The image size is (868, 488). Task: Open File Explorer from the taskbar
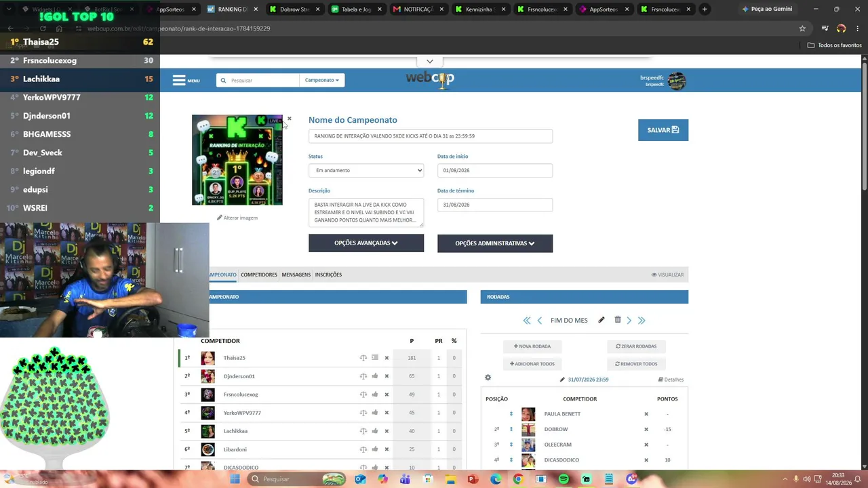coord(451,479)
